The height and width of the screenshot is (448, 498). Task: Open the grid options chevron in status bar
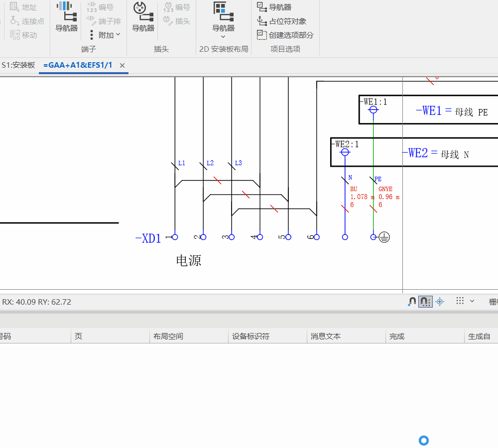tap(471, 301)
